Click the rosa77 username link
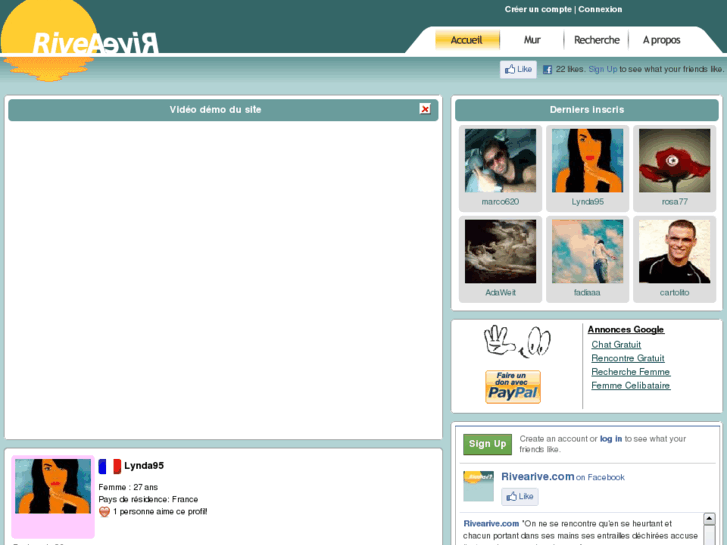 tap(675, 202)
